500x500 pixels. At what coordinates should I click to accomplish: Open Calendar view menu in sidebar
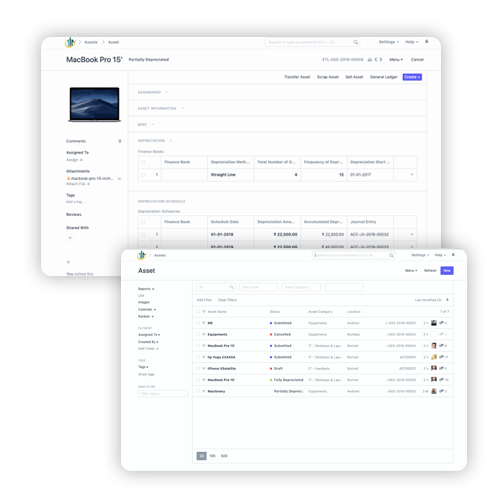point(147,309)
